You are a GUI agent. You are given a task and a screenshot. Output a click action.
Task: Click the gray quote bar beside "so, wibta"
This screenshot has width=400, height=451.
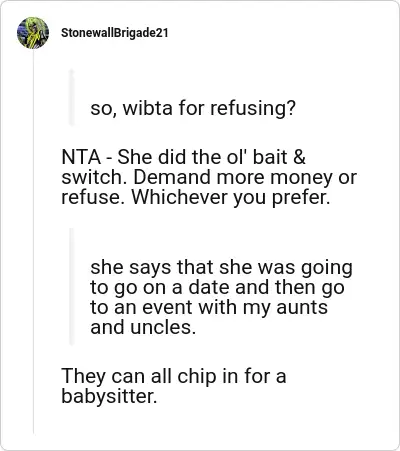(x=71, y=97)
